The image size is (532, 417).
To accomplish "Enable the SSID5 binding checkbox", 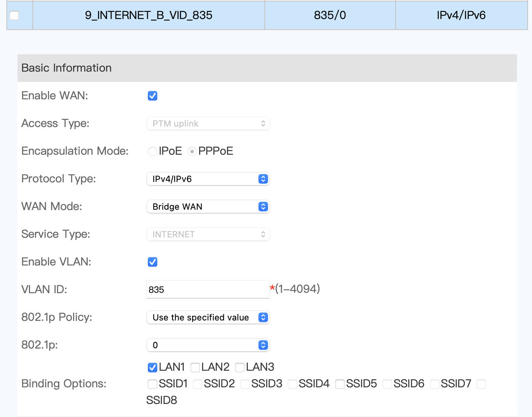I will click(x=340, y=384).
